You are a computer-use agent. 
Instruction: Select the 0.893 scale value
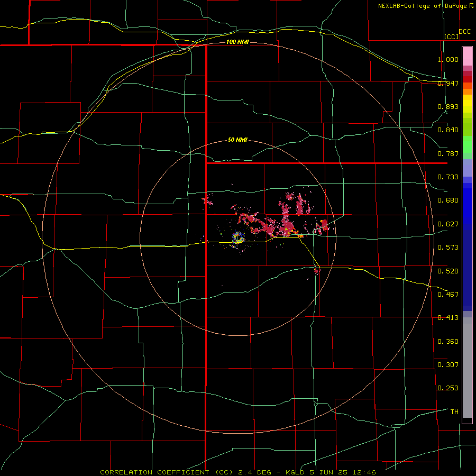448,106
